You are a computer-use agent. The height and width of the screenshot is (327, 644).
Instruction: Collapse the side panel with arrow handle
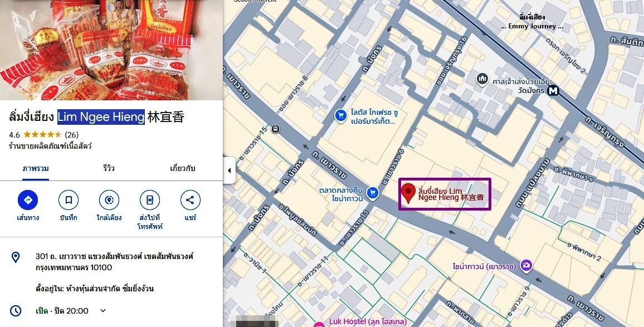click(x=229, y=170)
